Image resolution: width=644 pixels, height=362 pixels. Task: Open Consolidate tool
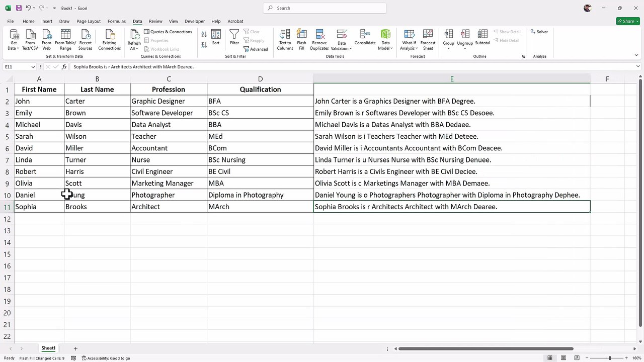tap(365, 37)
